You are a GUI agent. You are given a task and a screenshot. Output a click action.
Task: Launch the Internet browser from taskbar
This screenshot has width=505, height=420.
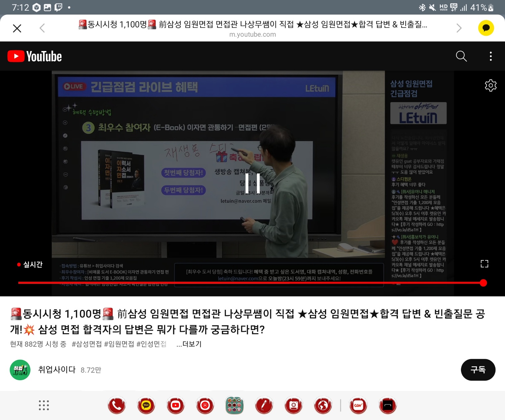[x=323, y=405]
